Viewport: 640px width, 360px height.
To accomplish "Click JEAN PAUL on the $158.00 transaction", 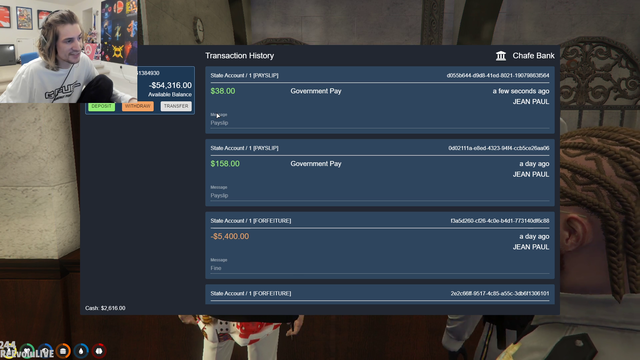I will tap(531, 174).
